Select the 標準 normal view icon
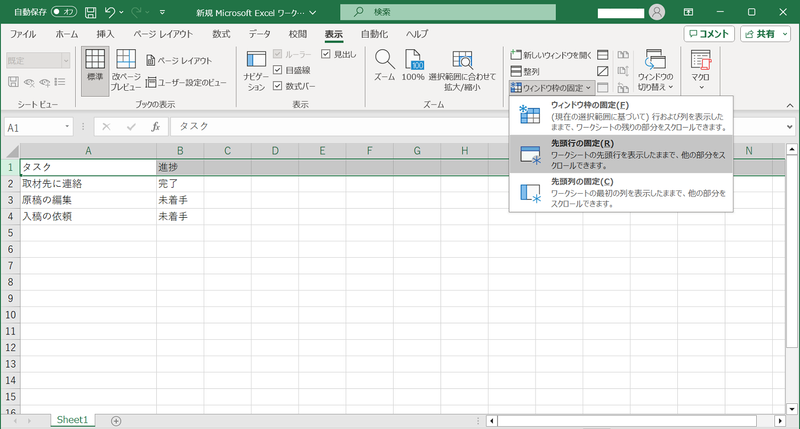 [x=95, y=71]
